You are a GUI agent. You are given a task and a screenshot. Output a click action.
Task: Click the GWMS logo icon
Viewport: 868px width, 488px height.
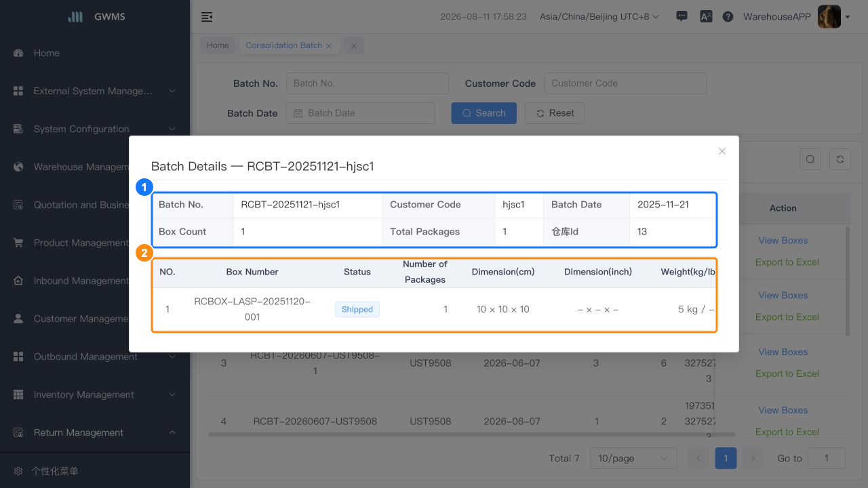(x=76, y=17)
